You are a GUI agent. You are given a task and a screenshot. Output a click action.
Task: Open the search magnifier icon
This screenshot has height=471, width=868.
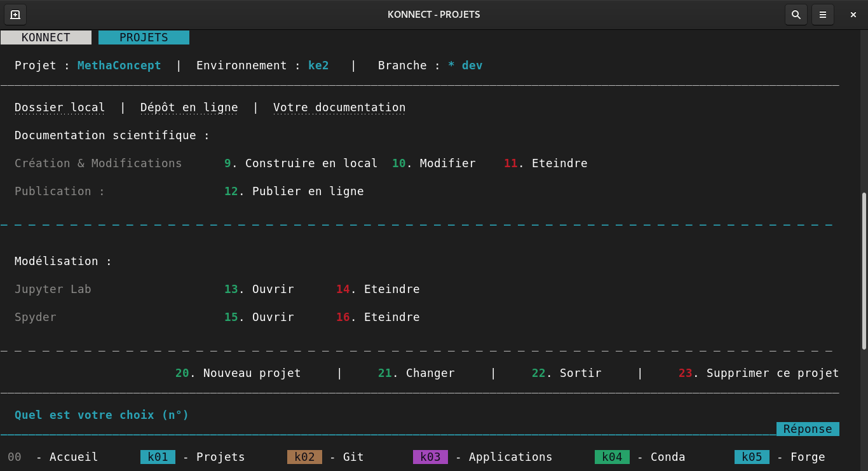tap(796, 15)
